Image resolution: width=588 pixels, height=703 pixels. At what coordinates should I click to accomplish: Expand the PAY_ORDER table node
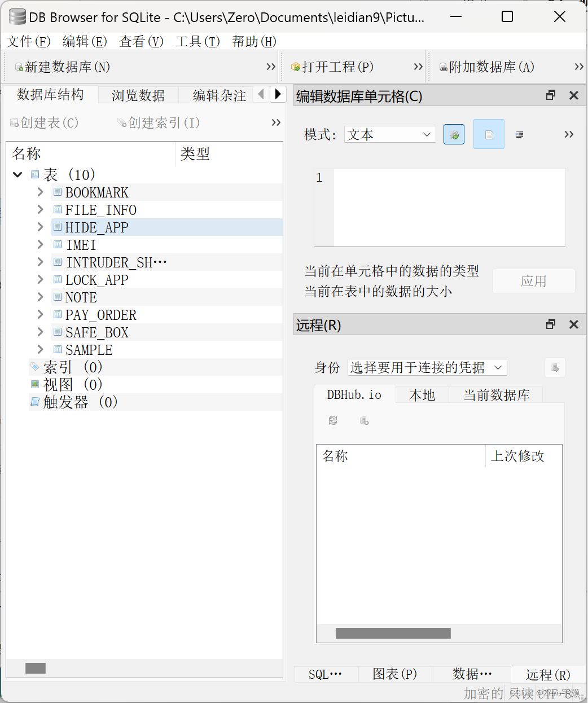pyautogui.click(x=40, y=314)
